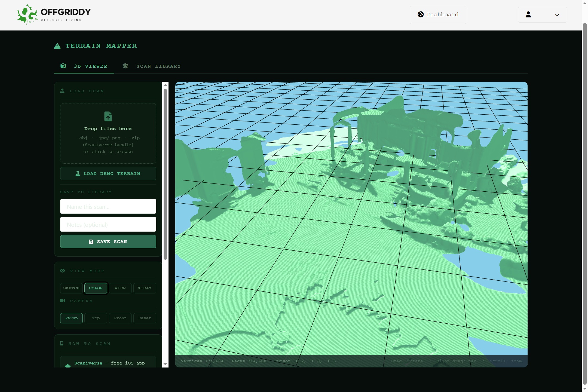The height and width of the screenshot is (392, 588).
Task: Click the sidebar scroll down arrow
Action: [165, 364]
